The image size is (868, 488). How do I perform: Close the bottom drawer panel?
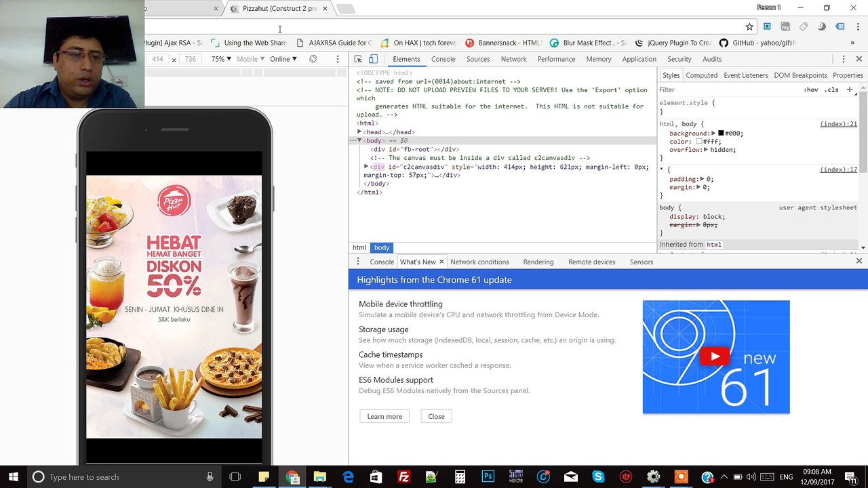(859, 261)
